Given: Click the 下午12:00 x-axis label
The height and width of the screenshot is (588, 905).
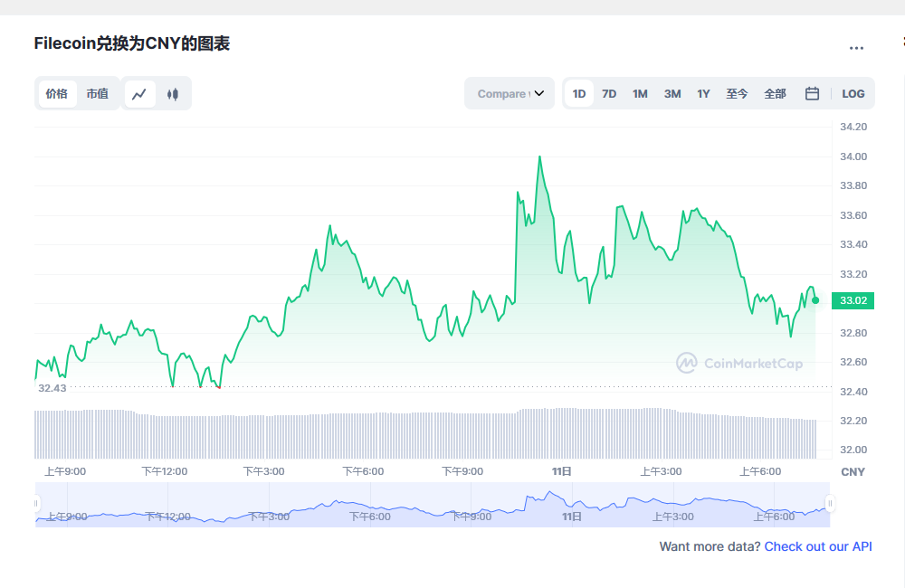Looking at the screenshot, I should (x=165, y=471).
